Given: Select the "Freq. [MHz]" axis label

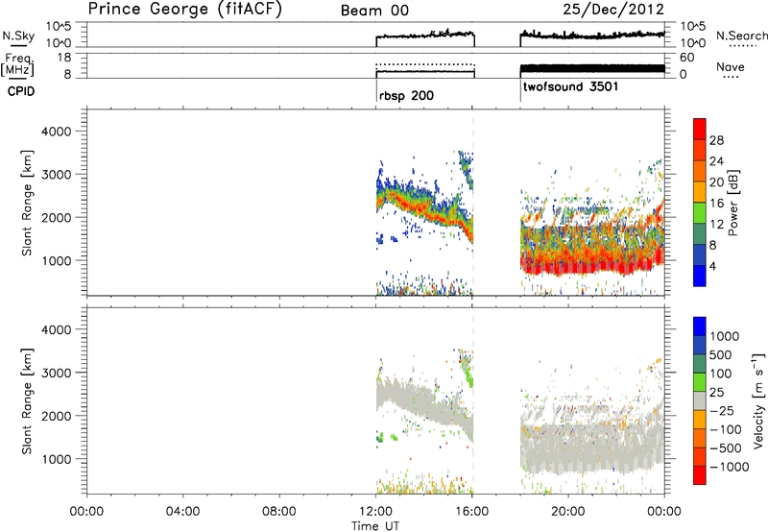Looking at the screenshot, I should point(17,64).
